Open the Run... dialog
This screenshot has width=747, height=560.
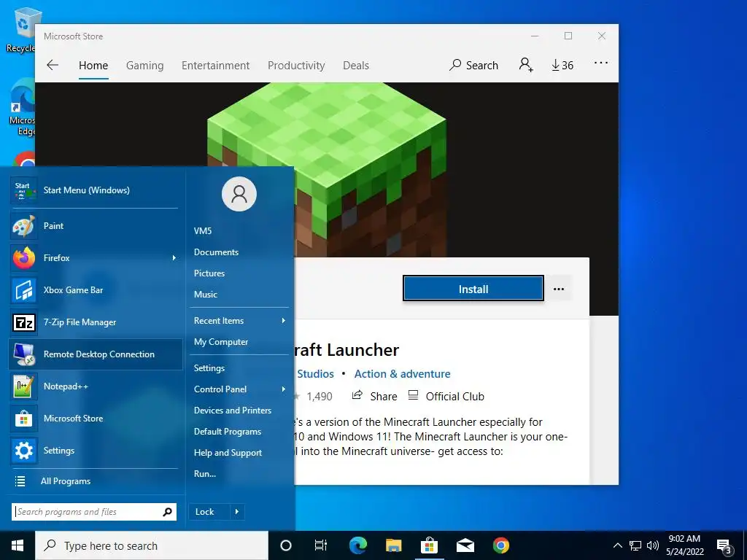(x=205, y=474)
